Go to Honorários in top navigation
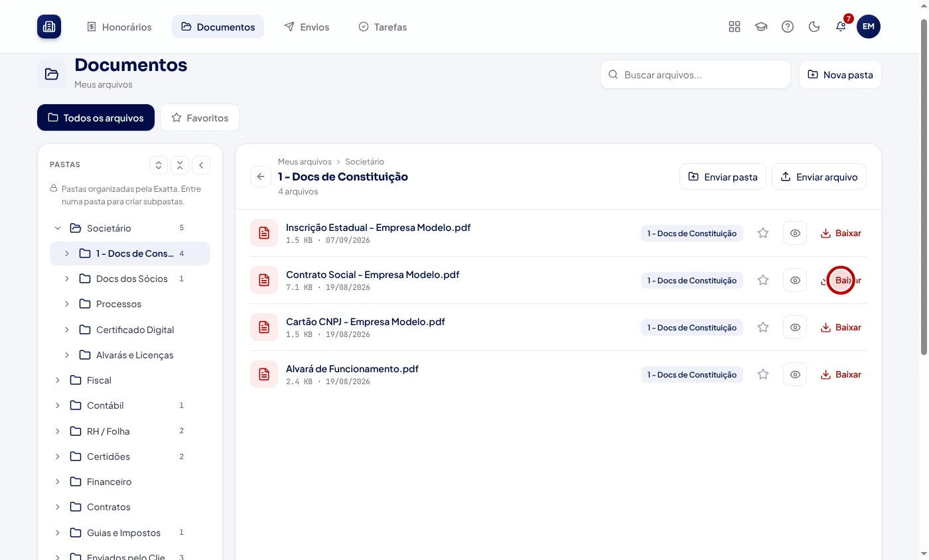Screen dimensions: 929x560 (x=119, y=27)
